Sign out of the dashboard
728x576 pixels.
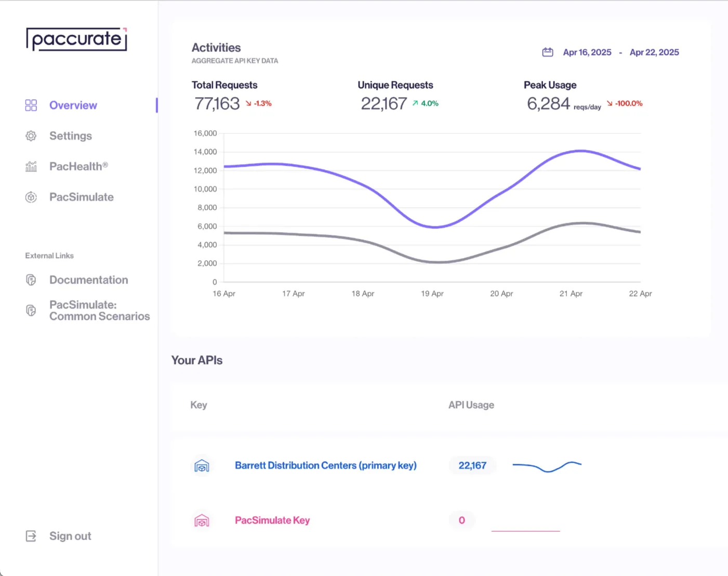[x=70, y=536]
